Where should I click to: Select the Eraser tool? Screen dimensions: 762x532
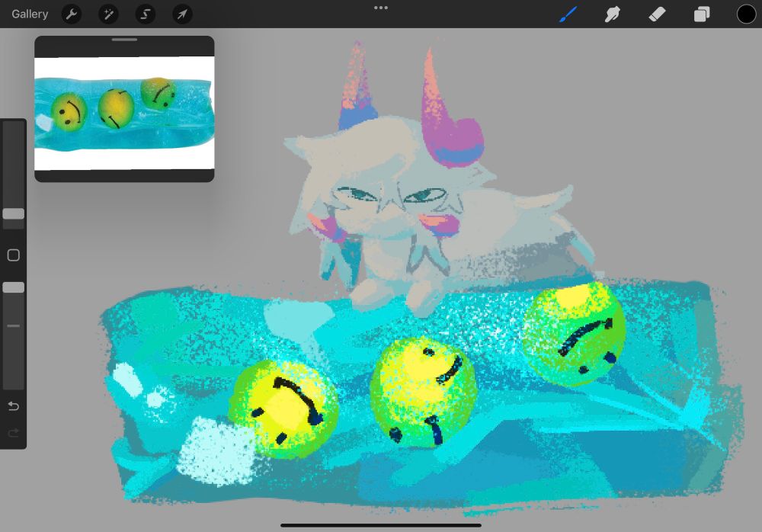click(x=657, y=14)
